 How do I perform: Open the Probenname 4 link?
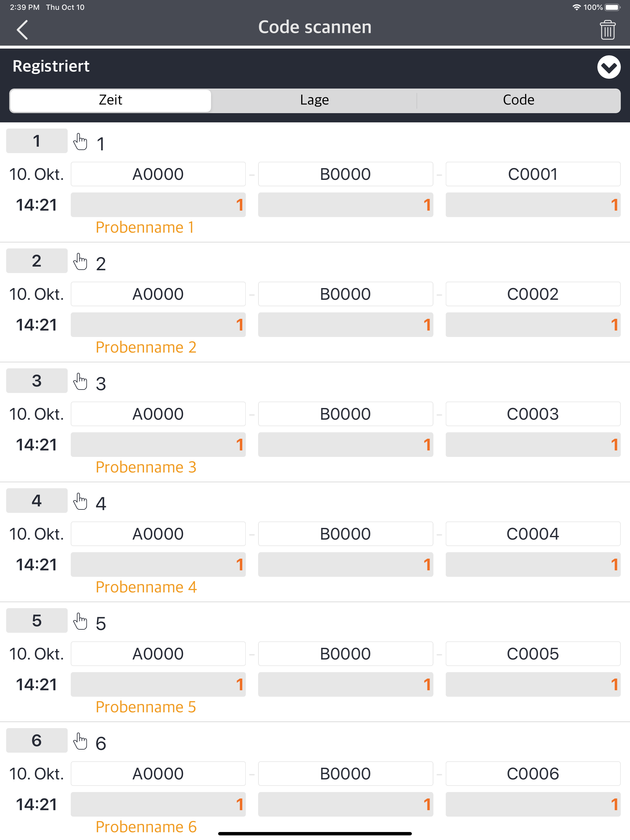pyautogui.click(x=146, y=587)
